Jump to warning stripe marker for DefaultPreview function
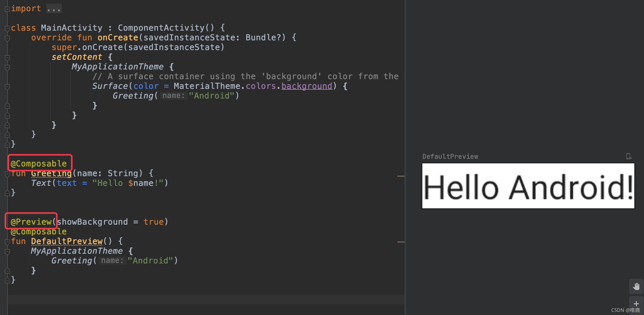 401,242
